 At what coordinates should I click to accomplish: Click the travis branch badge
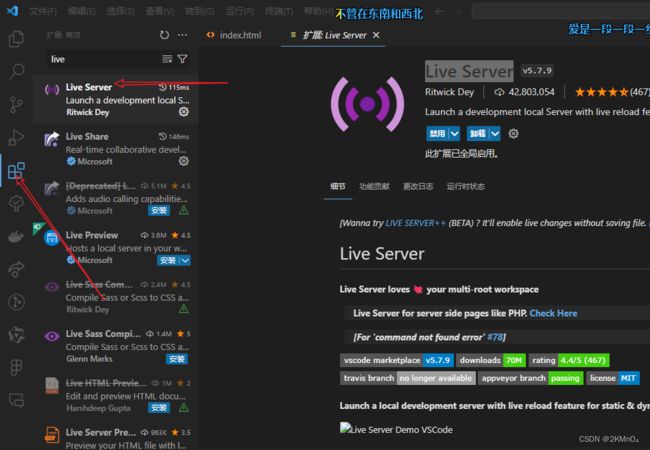point(407,378)
